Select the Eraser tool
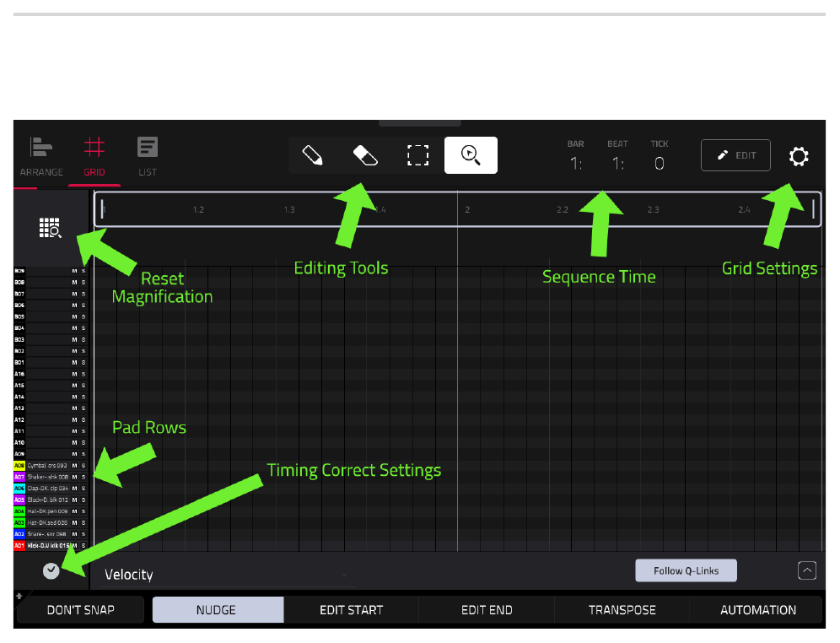The width and height of the screenshot is (840, 643). tap(365, 155)
